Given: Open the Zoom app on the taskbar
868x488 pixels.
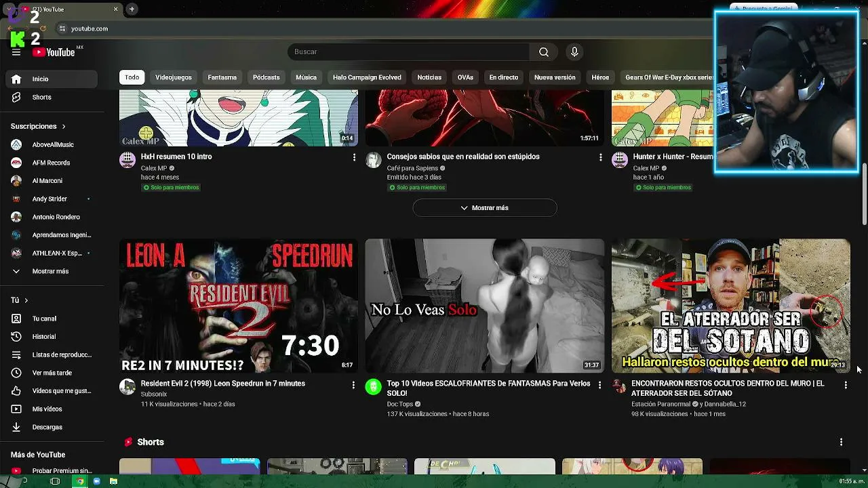Looking at the screenshot, I should pos(97,481).
